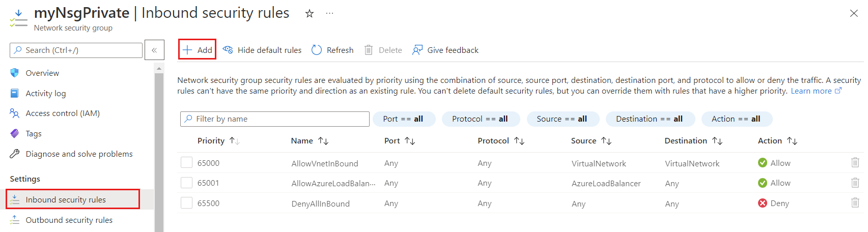This screenshot has width=868, height=232.
Task: Check the box for priority 65000 rule
Action: click(x=187, y=163)
